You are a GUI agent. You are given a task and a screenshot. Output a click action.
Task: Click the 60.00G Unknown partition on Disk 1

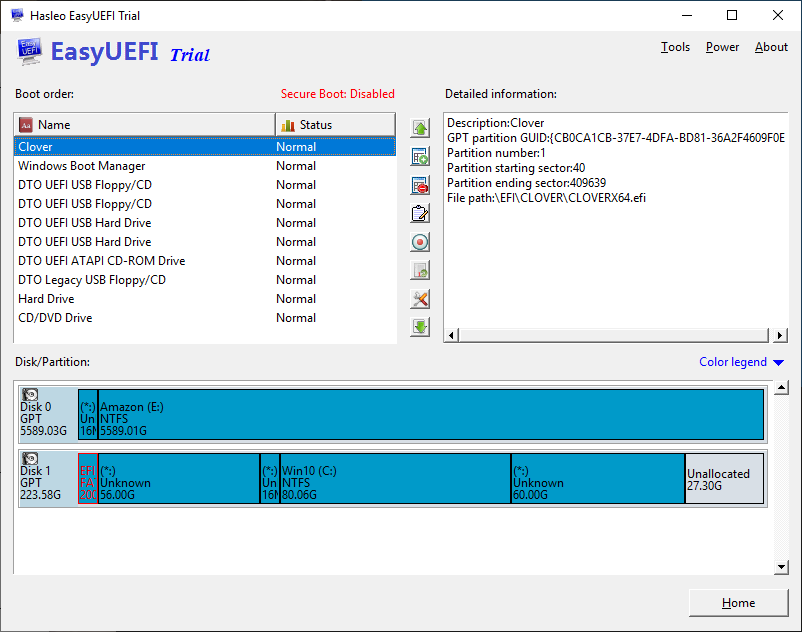pyautogui.click(x=598, y=478)
